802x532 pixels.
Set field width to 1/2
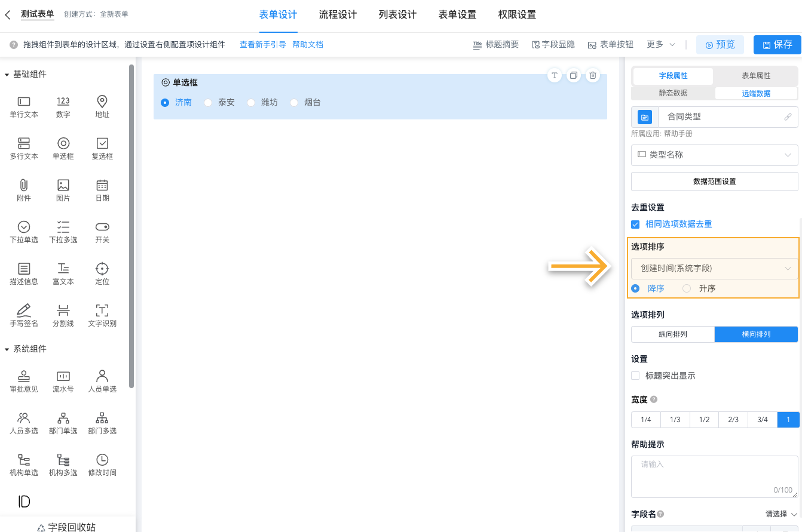tap(703, 419)
